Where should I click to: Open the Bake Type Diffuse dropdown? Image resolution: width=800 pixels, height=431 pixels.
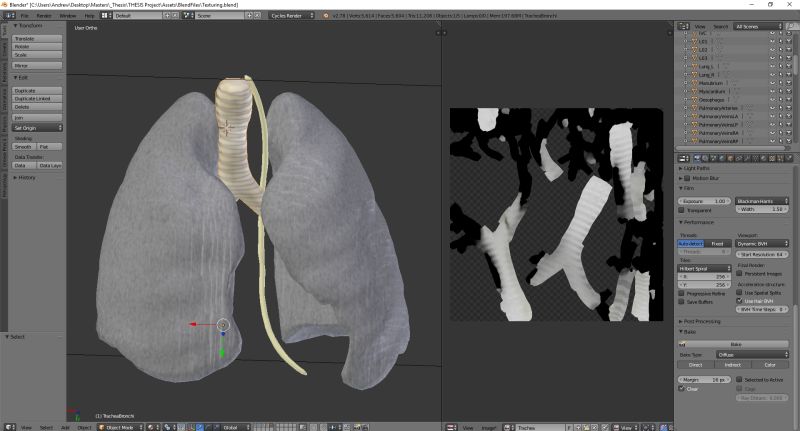point(752,354)
